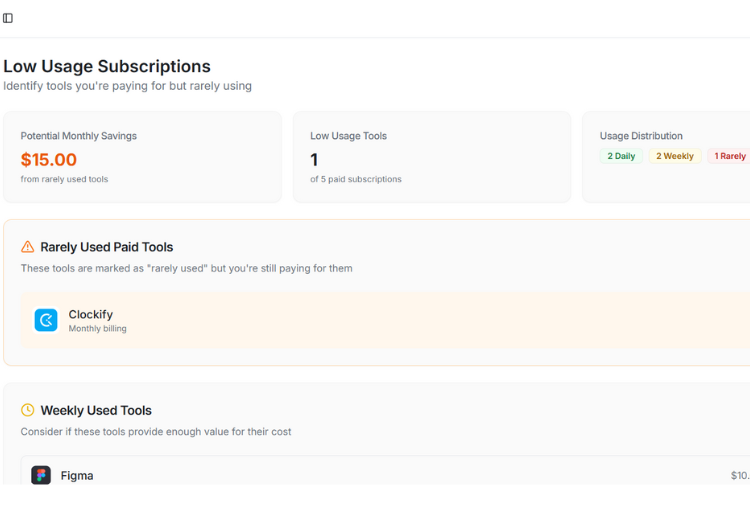The image size is (750, 514).
Task: Click the Monthly billing label under Clockify
Action: 98,328
